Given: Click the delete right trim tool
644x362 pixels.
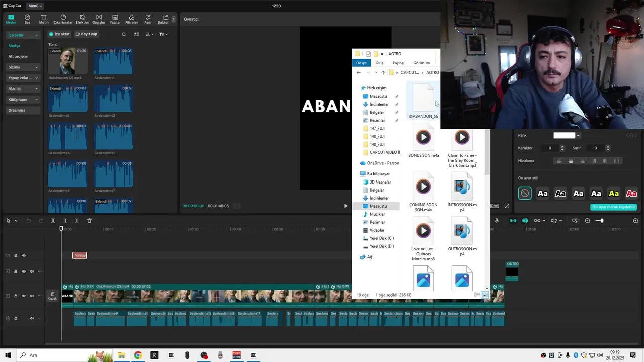Looking at the screenshot, I should pyautogui.click(x=76, y=221).
